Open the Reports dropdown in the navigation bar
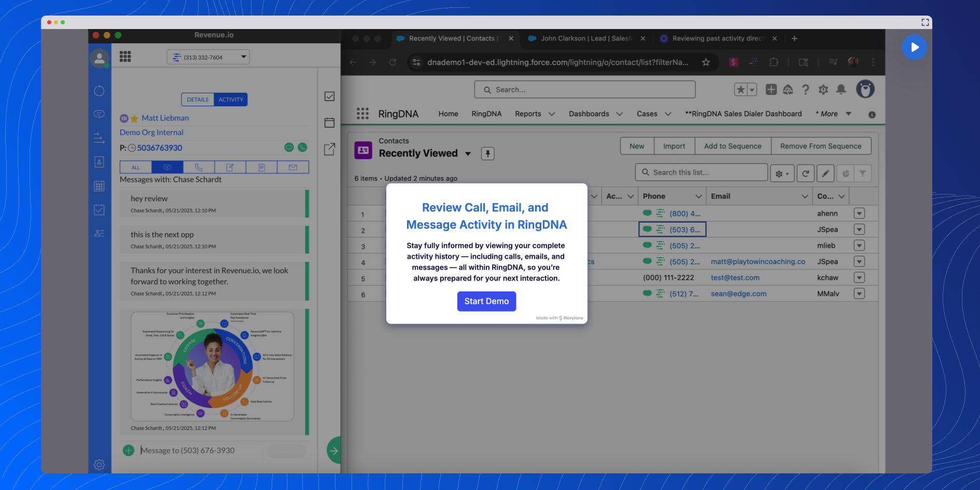Image resolution: width=980 pixels, height=490 pixels. point(535,114)
